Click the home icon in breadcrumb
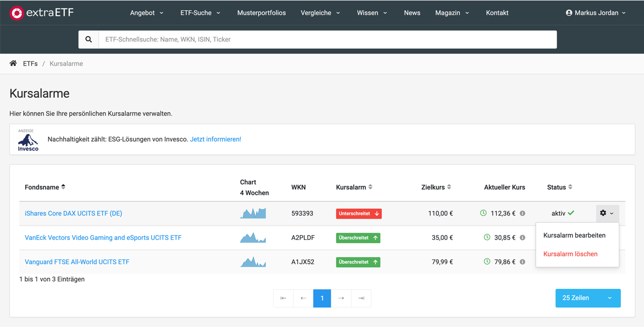Image resolution: width=644 pixels, height=327 pixels. pyautogui.click(x=13, y=63)
